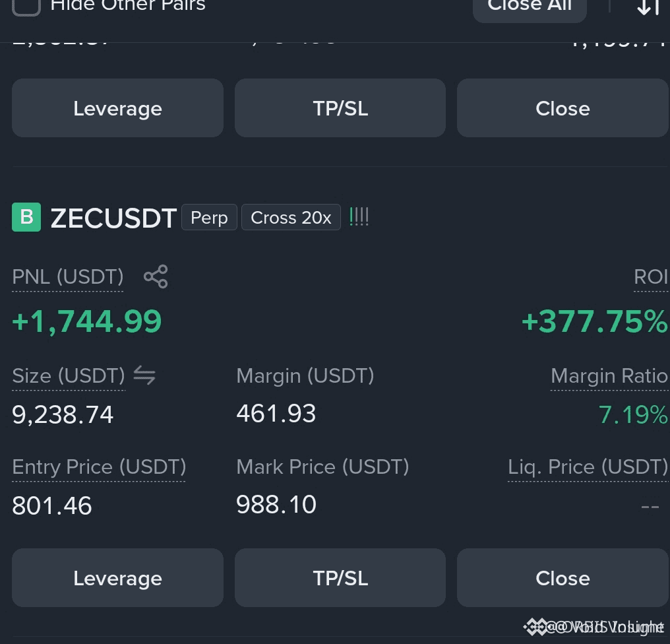The image size is (670, 644).
Task: Show the PNL (USDT) label explanation
Action: [x=67, y=276]
